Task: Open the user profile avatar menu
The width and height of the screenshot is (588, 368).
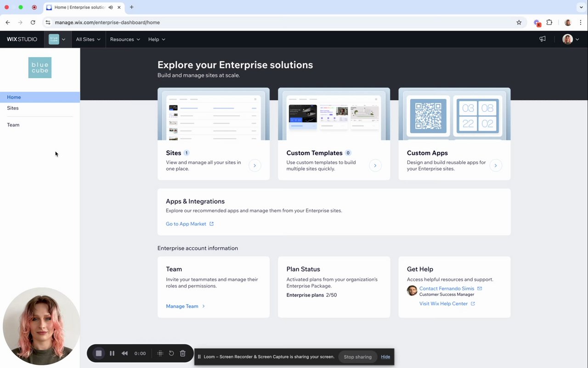Action: 571,39
